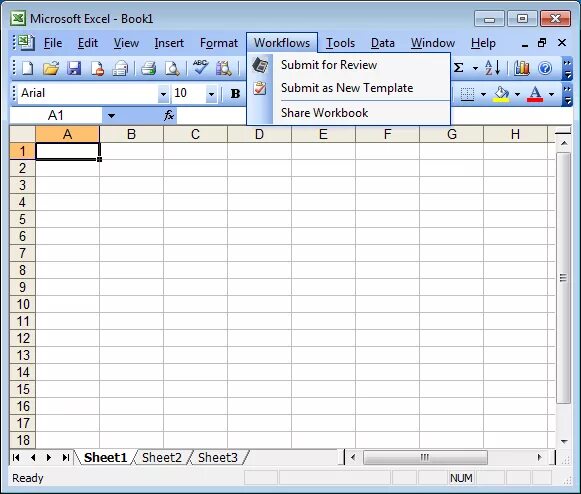Image resolution: width=581 pixels, height=494 pixels.
Task: Open a file with the Open folder icon
Action: 51,68
